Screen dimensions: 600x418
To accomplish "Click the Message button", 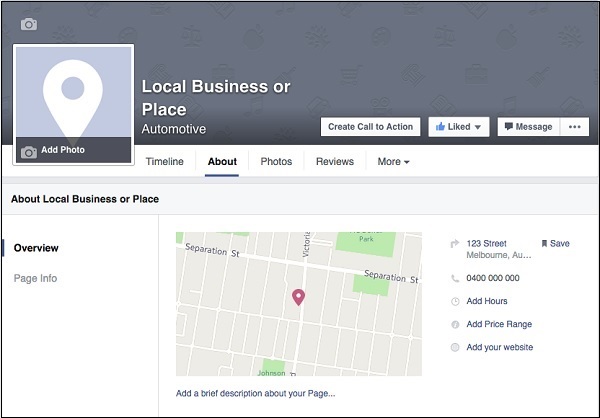I will pyautogui.click(x=527, y=127).
